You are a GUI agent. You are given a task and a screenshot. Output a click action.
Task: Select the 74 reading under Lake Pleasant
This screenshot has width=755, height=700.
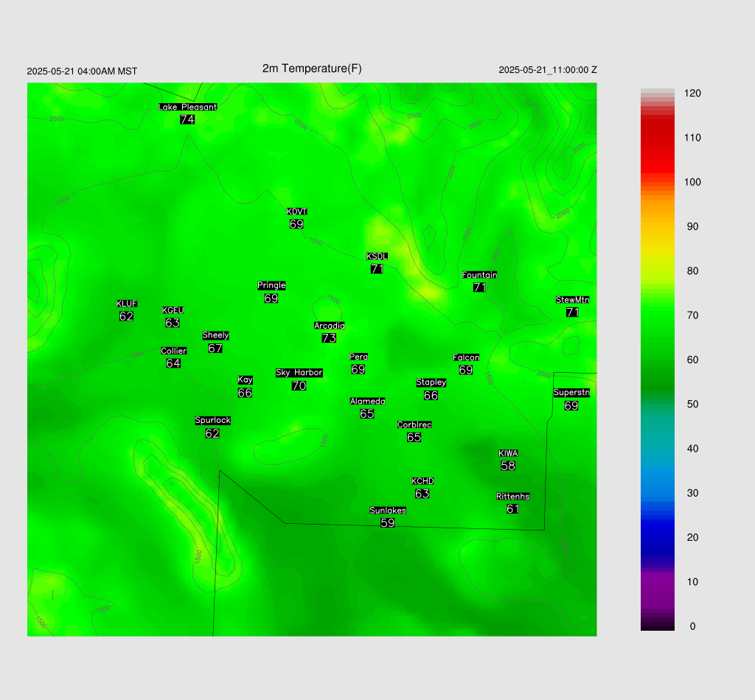(x=187, y=119)
